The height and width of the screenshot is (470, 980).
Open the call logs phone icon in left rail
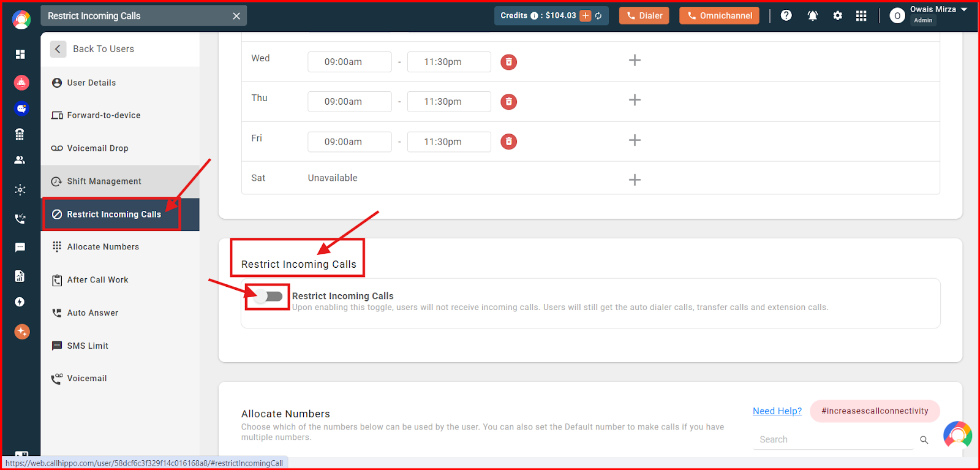[x=20, y=219]
